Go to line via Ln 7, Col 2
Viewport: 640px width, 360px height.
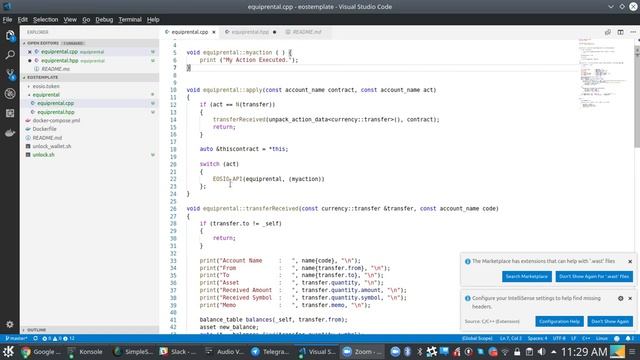point(510,338)
